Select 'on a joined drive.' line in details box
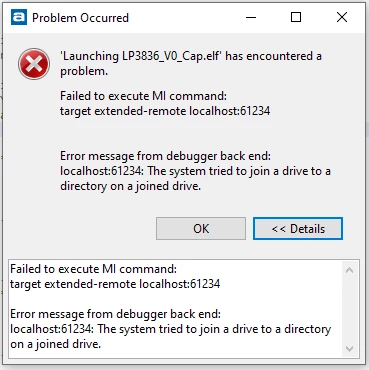Viewport: 369px width, 370px height. tap(55, 344)
